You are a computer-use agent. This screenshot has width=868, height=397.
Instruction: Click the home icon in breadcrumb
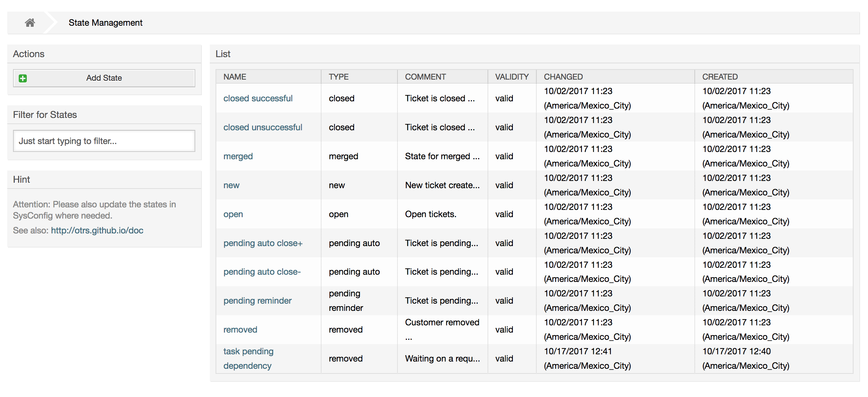30,23
